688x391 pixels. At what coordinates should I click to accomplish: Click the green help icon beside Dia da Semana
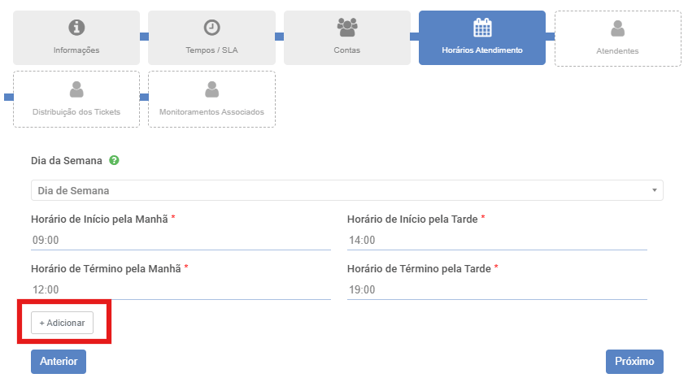coord(114,161)
